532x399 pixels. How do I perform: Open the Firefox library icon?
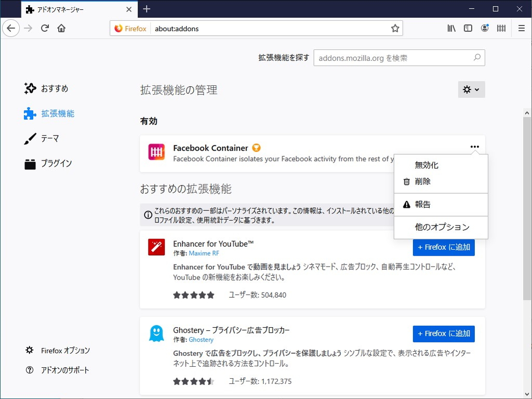[451, 28]
